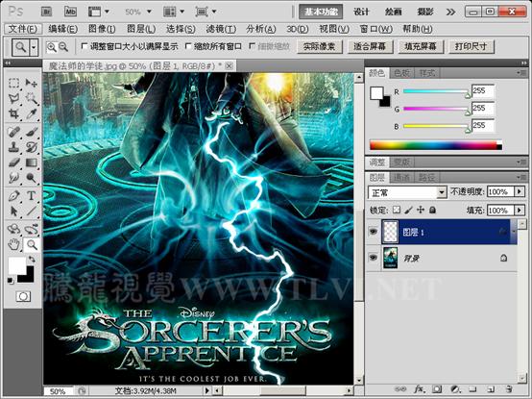Image resolution: width=532 pixels, height=399 pixels.
Task: Open the 文件(F) menu
Action: pyautogui.click(x=23, y=29)
